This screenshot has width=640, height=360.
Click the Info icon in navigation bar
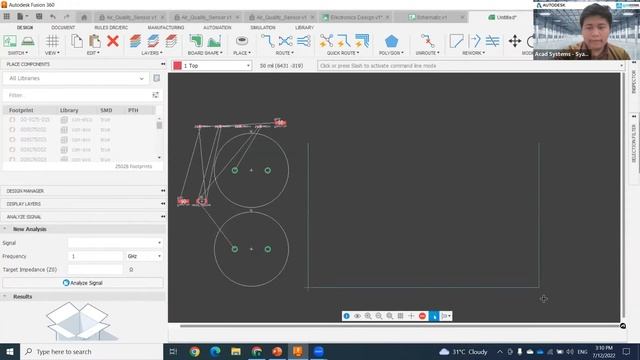347,316
